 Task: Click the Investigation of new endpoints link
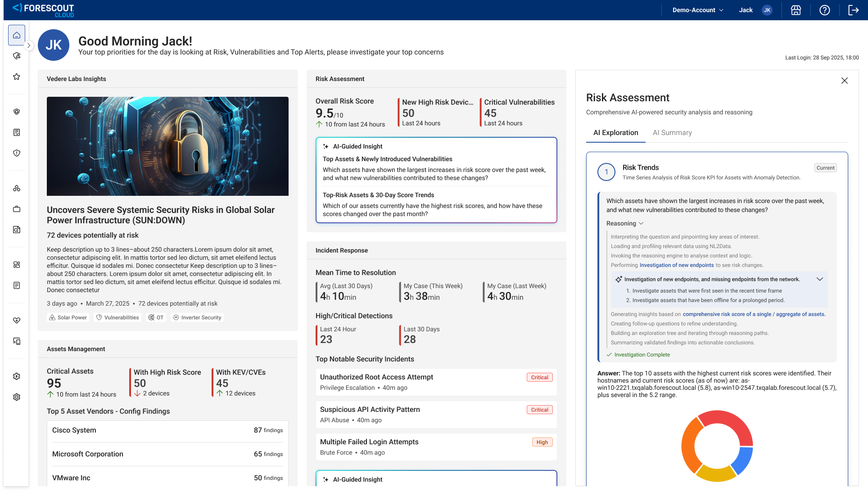[677, 265]
